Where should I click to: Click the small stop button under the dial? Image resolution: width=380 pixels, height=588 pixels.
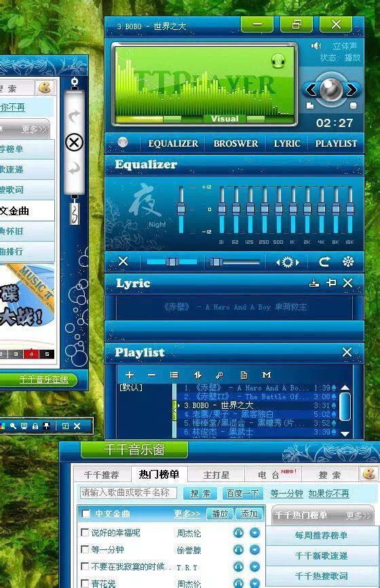(353, 106)
